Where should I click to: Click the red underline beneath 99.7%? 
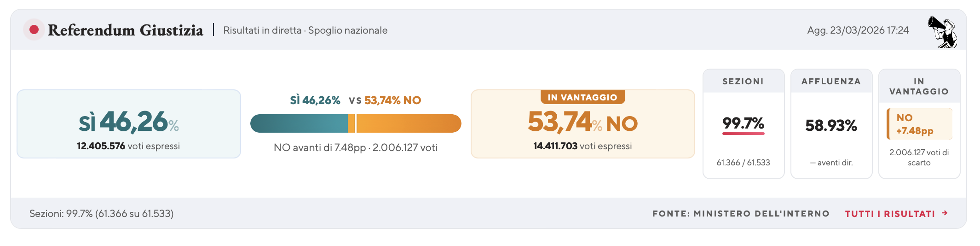point(743,134)
